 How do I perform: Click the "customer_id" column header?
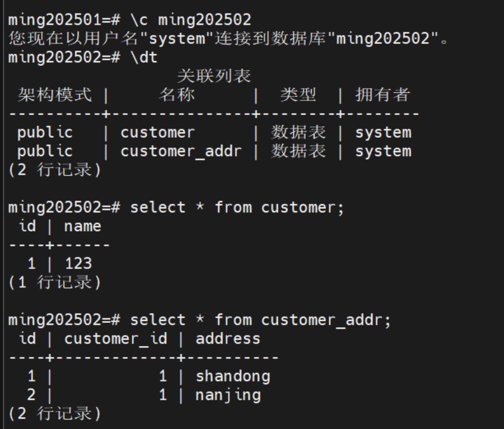point(116,339)
